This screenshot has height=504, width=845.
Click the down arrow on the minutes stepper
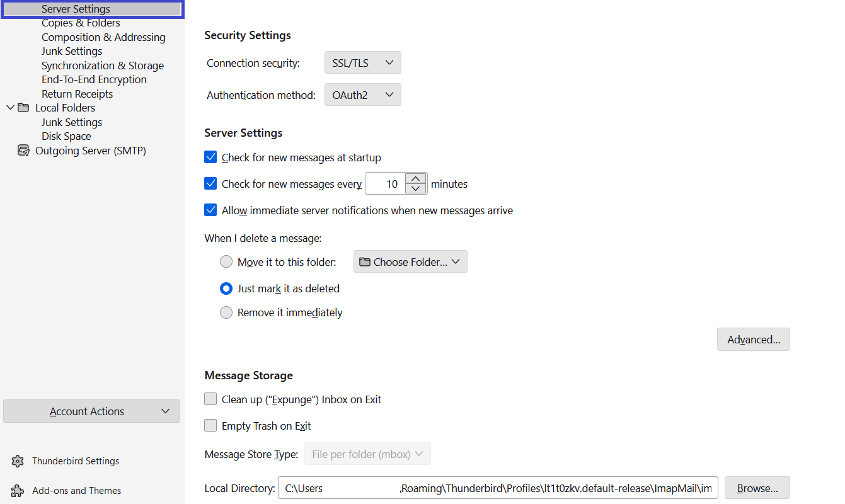coord(416,188)
